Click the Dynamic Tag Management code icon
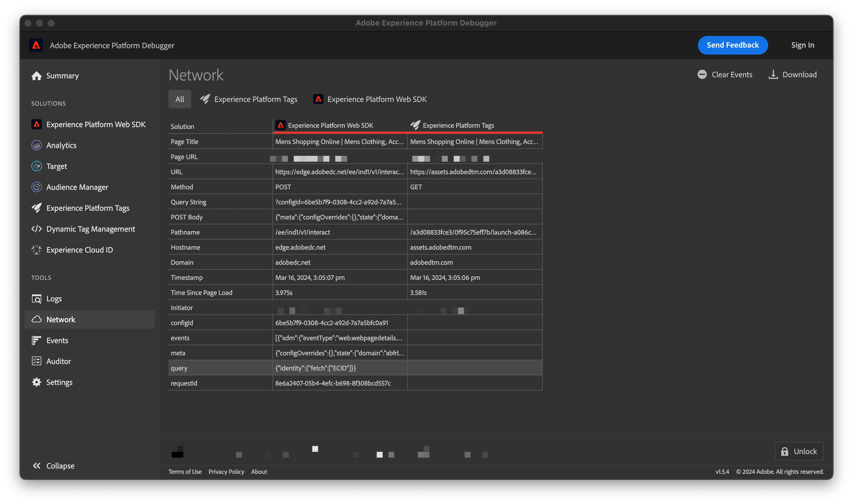 36,229
